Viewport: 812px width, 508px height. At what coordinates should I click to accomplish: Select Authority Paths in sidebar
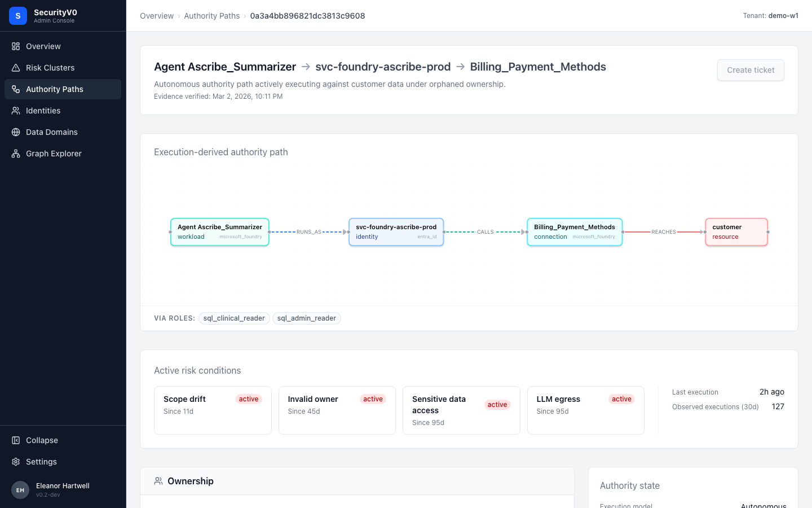(x=63, y=89)
